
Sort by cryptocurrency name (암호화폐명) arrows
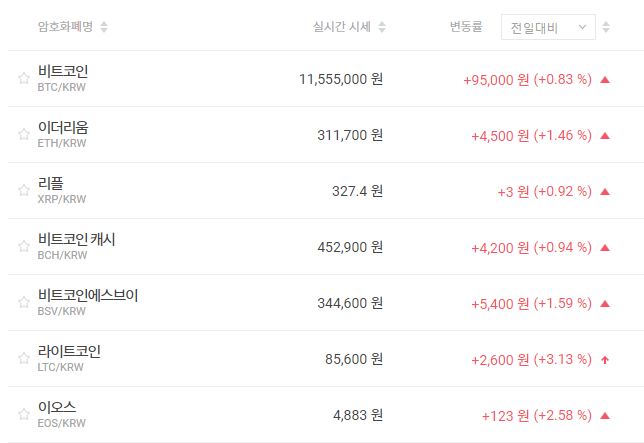click(105, 27)
